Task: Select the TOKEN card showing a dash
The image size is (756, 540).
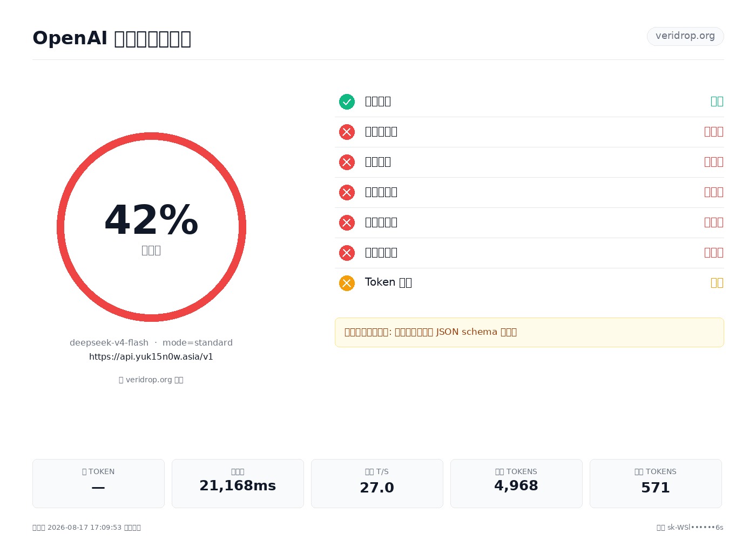Action: 98,483
